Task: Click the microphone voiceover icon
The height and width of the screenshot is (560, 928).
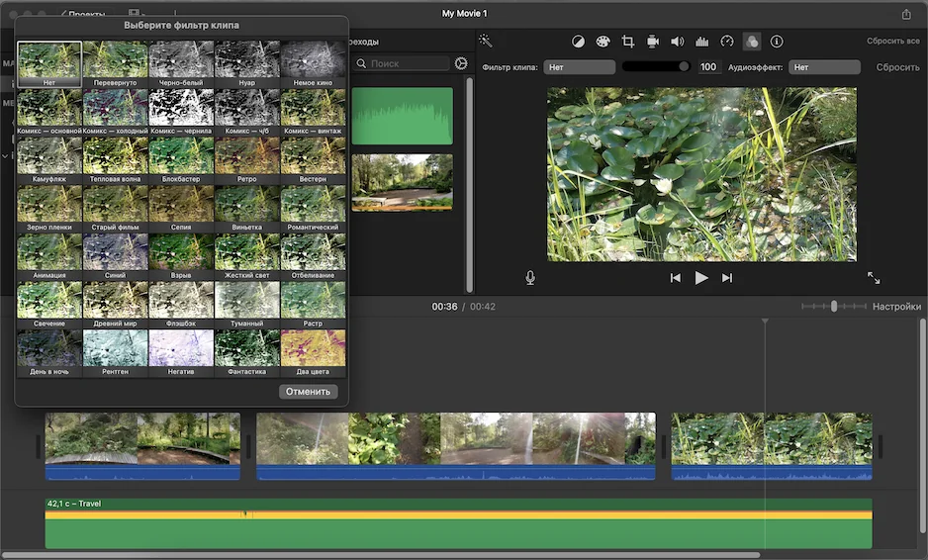Action: point(530,278)
